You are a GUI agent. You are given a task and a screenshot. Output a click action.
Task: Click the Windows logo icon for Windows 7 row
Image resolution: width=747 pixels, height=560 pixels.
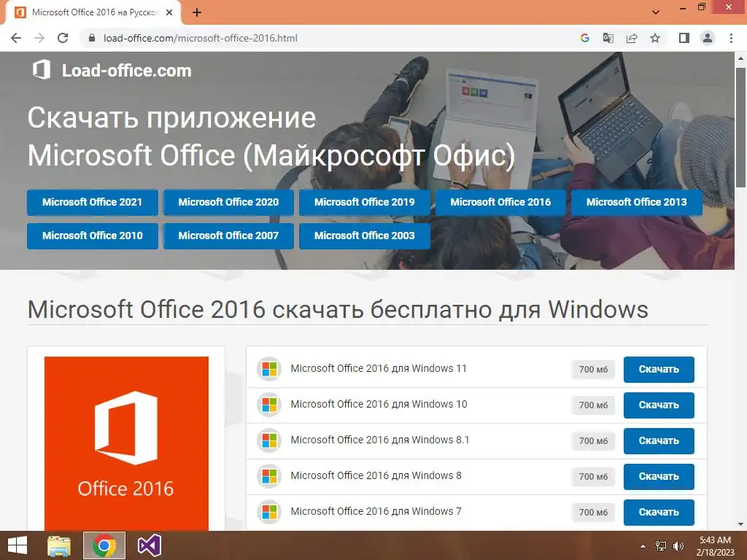[269, 512]
